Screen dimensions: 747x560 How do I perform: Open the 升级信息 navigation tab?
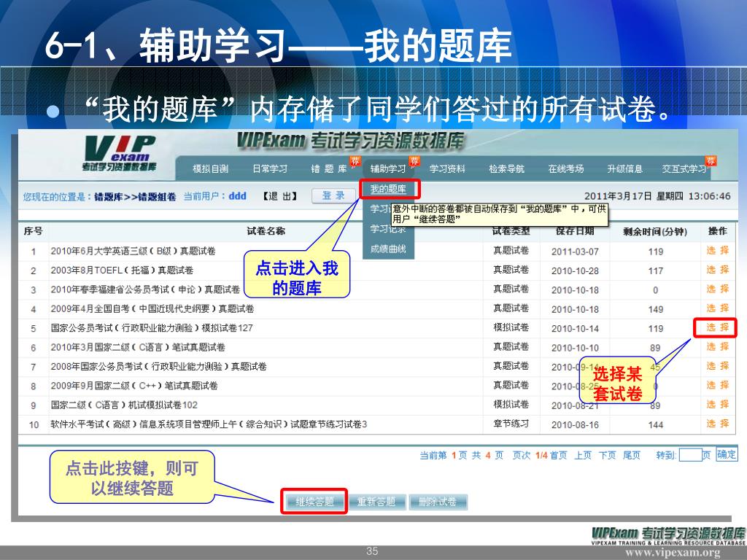pos(625,169)
